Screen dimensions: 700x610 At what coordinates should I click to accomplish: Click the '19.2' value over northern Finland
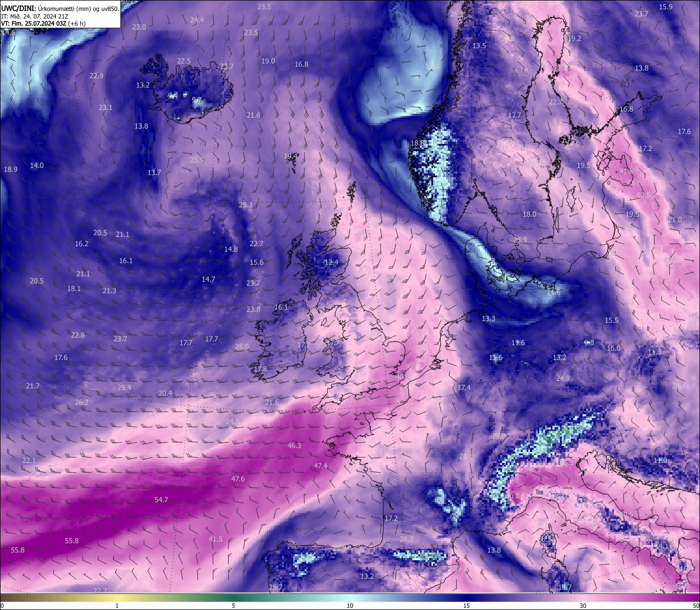click(574, 39)
